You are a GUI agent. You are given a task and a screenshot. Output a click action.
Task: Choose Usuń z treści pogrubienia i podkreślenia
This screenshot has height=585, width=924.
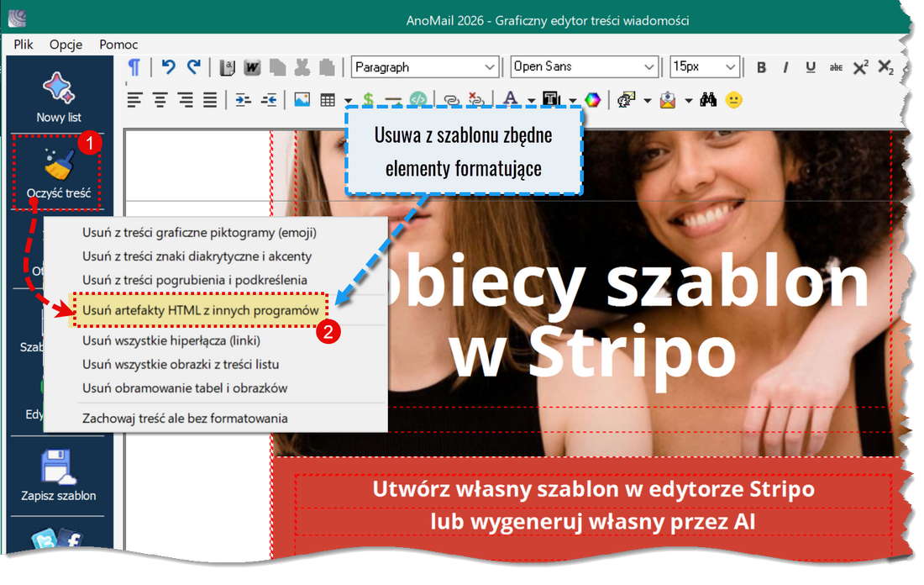[x=195, y=280]
